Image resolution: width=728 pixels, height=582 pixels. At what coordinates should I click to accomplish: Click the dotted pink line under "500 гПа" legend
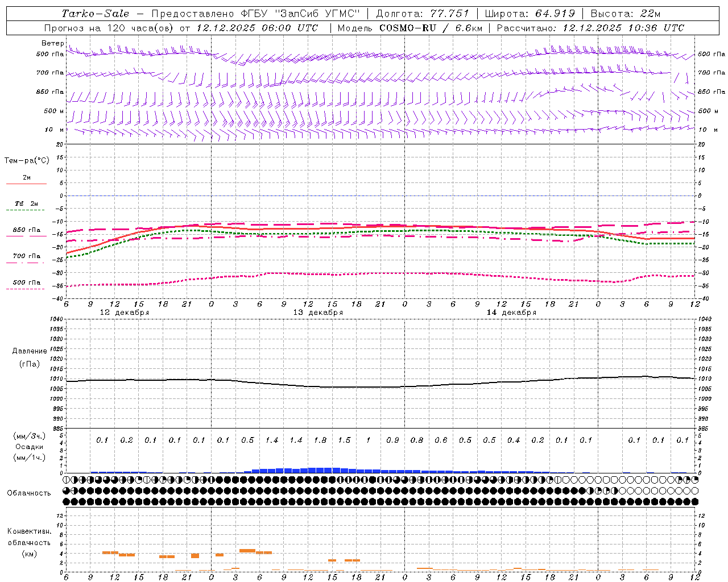click(26, 289)
